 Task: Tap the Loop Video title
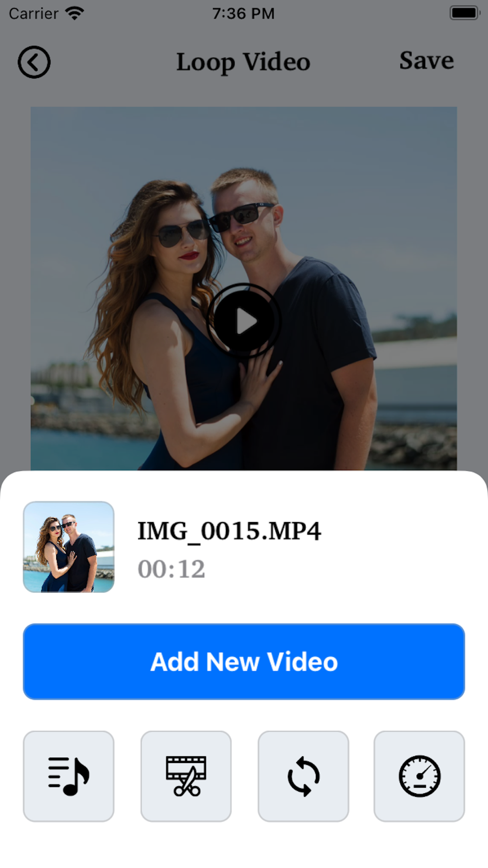pyautogui.click(x=243, y=62)
